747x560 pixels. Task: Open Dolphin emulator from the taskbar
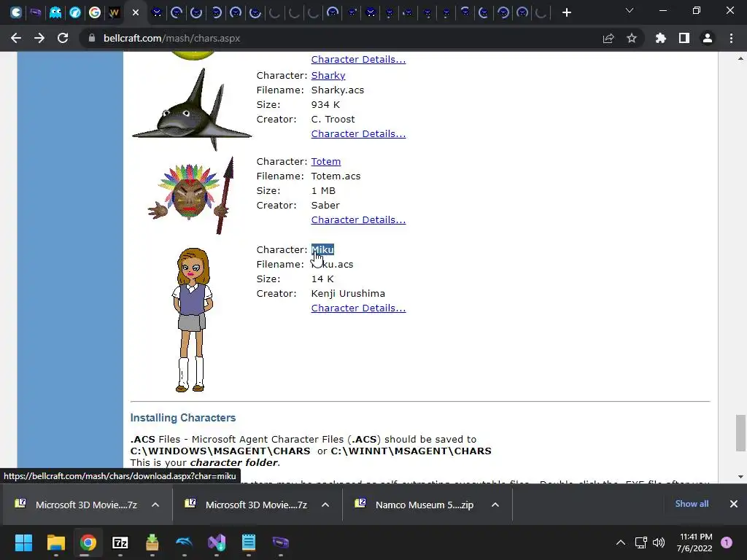(185, 542)
